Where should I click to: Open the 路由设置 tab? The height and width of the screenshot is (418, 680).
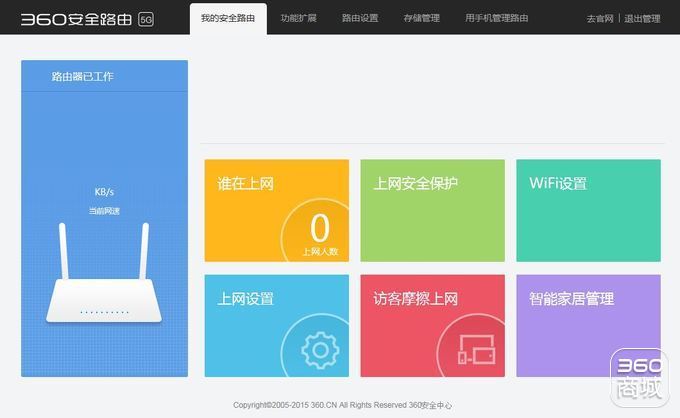(360, 18)
